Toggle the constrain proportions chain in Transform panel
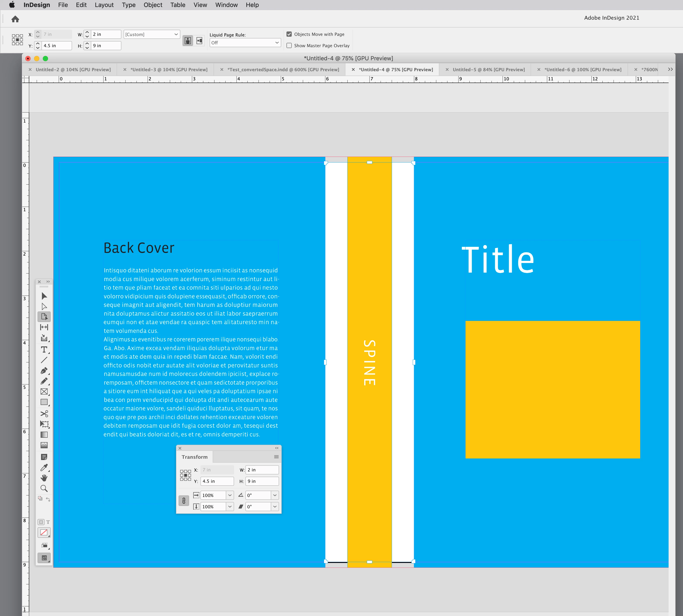683x616 pixels. pyautogui.click(x=184, y=501)
